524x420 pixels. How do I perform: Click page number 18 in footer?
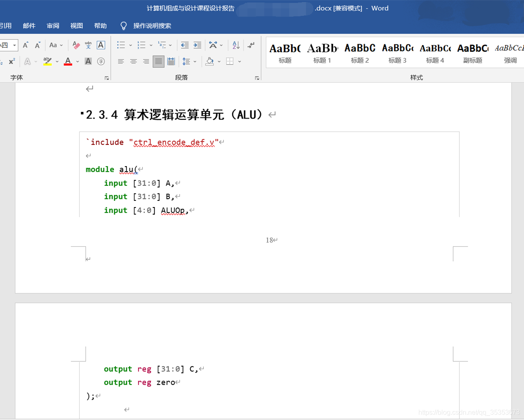[x=269, y=240]
